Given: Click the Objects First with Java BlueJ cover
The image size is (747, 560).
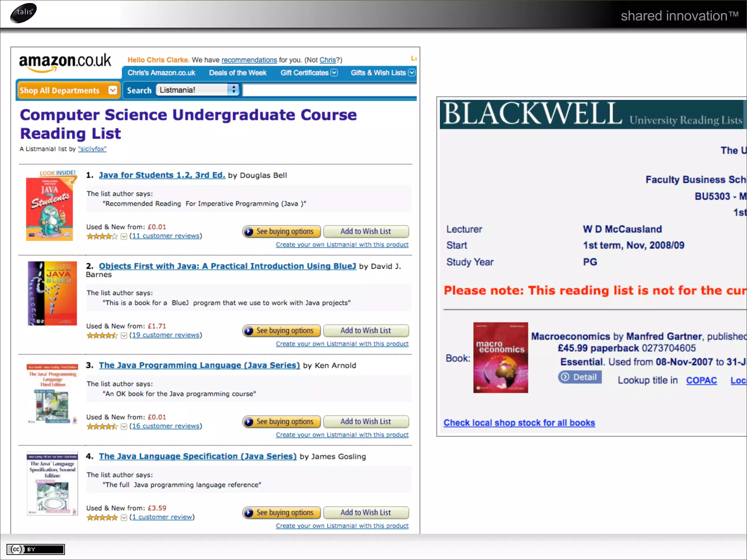Looking at the screenshot, I should [53, 293].
